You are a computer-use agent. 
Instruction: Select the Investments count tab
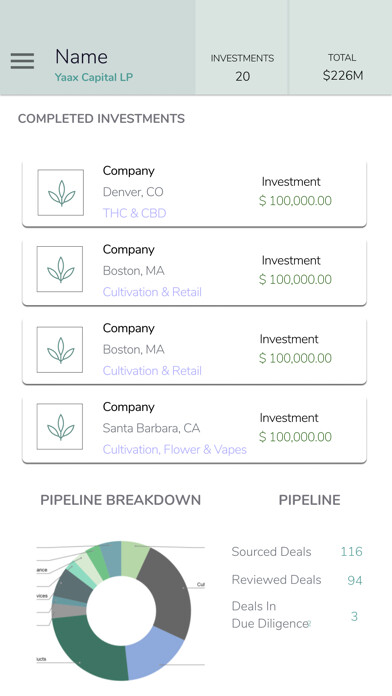click(242, 67)
